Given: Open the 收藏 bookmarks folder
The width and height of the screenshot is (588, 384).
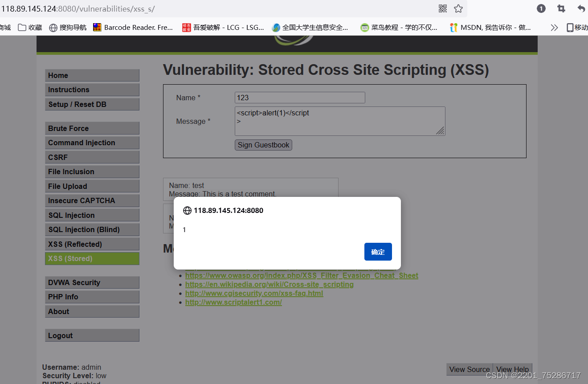Looking at the screenshot, I should [x=30, y=28].
